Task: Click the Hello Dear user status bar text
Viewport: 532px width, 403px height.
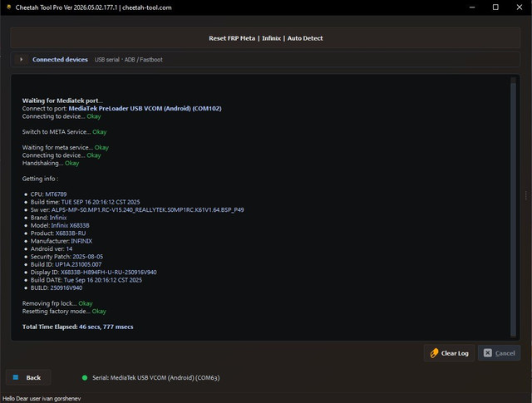Action: pyautogui.click(x=42, y=399)
